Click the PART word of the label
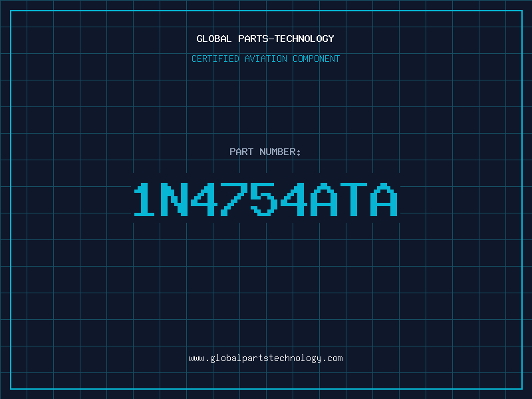This screenshot has width=532, height=399. [x=241, y=152]
